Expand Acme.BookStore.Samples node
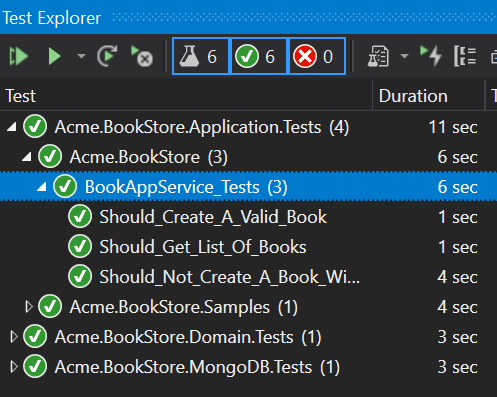 click(x=29, y=307)
